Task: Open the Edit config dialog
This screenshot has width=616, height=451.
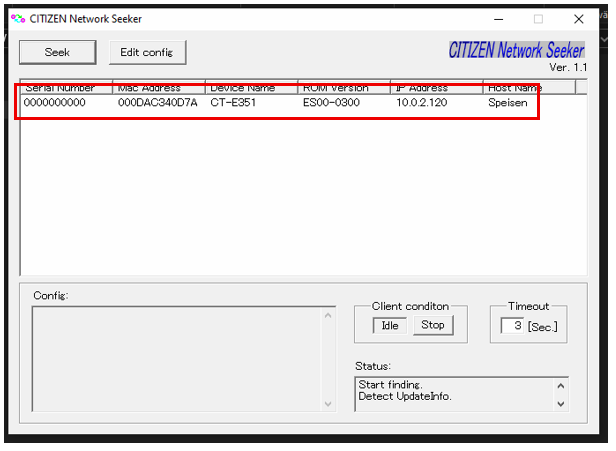Action: coord(146,52)
